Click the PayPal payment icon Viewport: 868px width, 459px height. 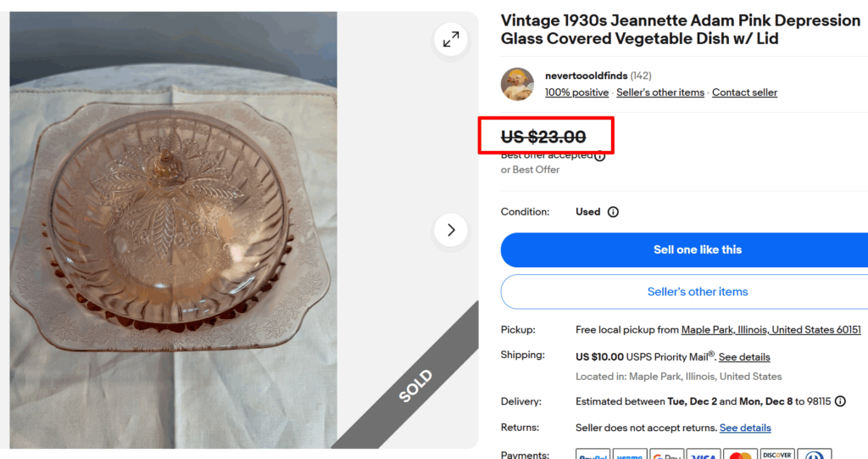593,455
